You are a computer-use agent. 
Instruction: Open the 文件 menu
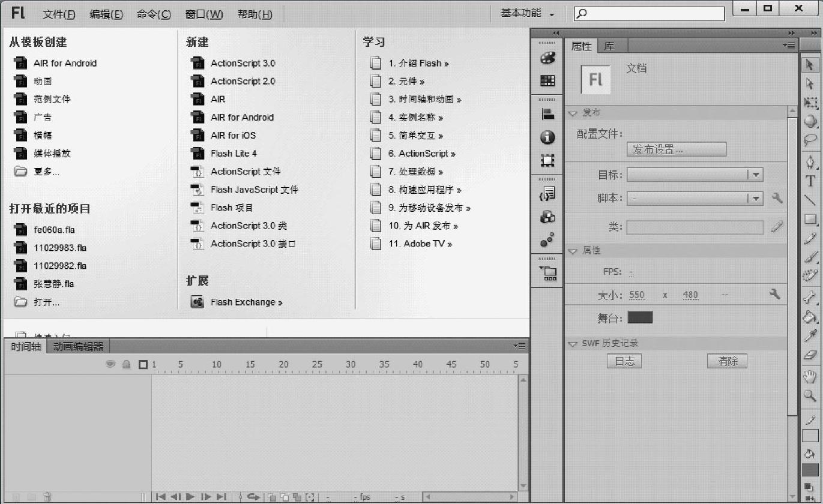click(59, 14)
